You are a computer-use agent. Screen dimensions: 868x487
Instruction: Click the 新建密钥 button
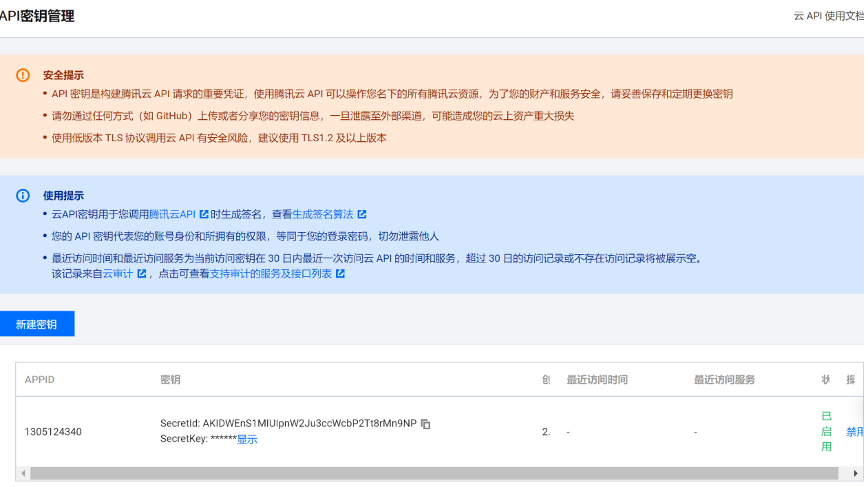[x=37, y=324]
